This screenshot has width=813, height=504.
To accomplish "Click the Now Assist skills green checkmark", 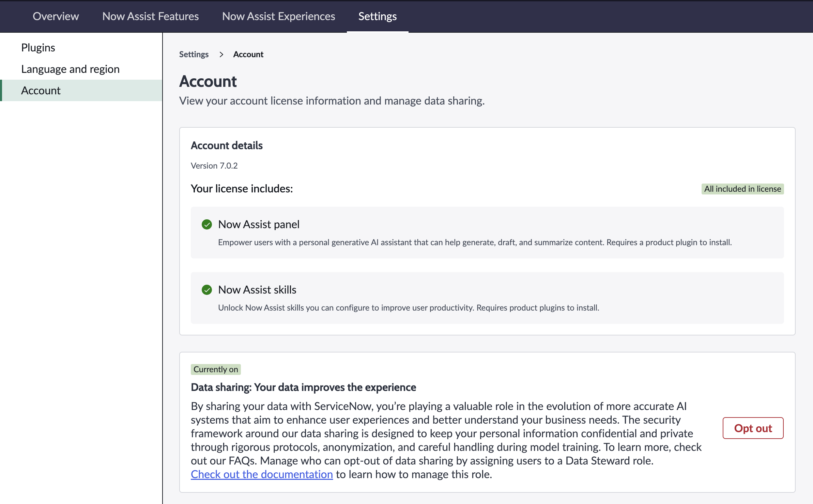I will (207, 290).
